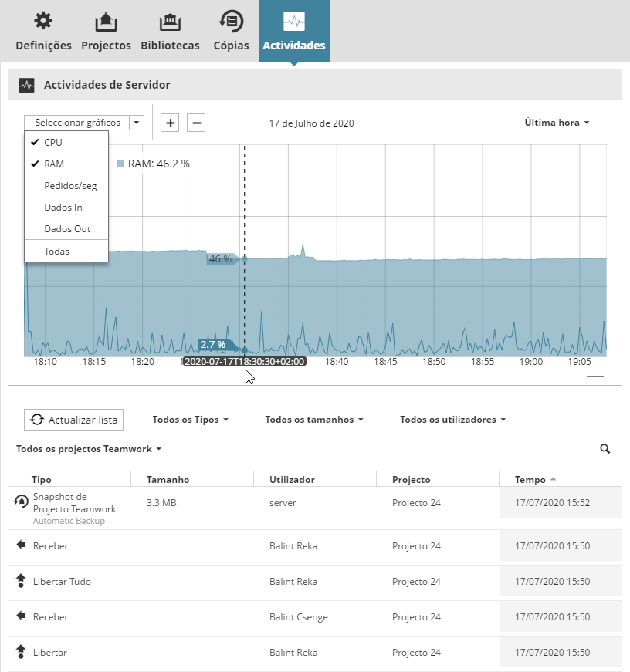
Task: Switch to the Actividades tab
Action: pyautogui.click(x=294, y=31)
